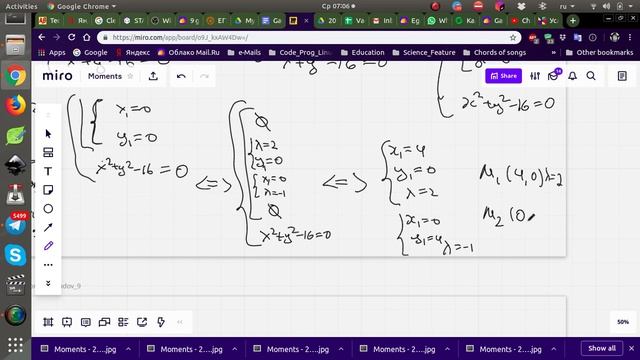Viewport: 640px width, 360px height.
Task: Open screen sharing export icon
Action: (142, 322)
